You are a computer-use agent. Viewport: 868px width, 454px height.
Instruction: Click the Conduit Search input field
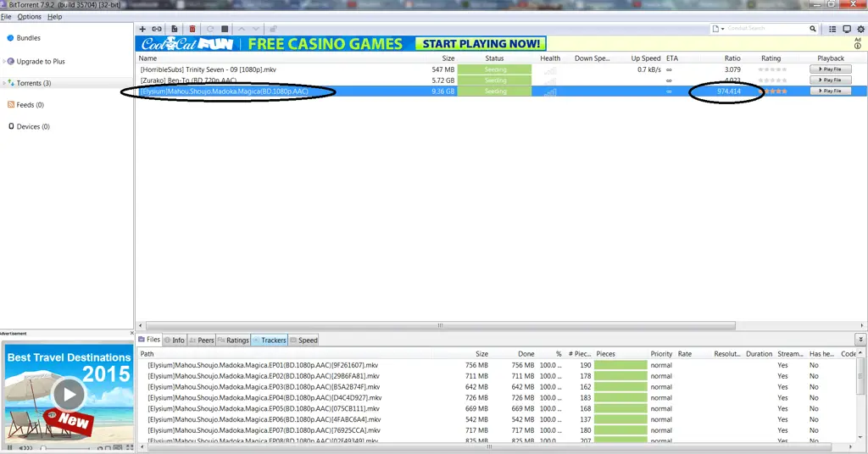[x=766, y=29]
